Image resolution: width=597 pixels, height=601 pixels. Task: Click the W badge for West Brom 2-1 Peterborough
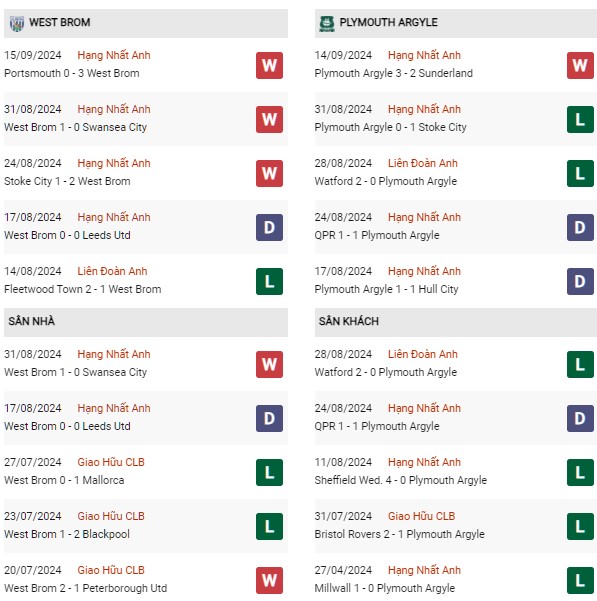click(x=269, y=580)
